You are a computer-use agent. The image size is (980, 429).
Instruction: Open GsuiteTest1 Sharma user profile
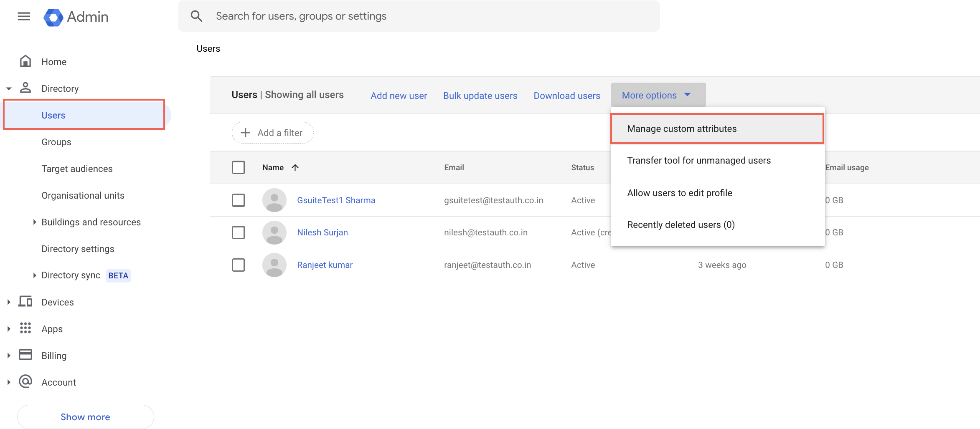[336, 200]
